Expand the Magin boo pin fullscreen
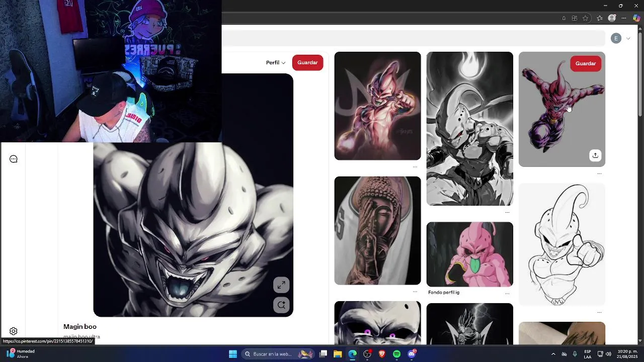The width and height of the screenshot is (644, 362). click(281, 285)
